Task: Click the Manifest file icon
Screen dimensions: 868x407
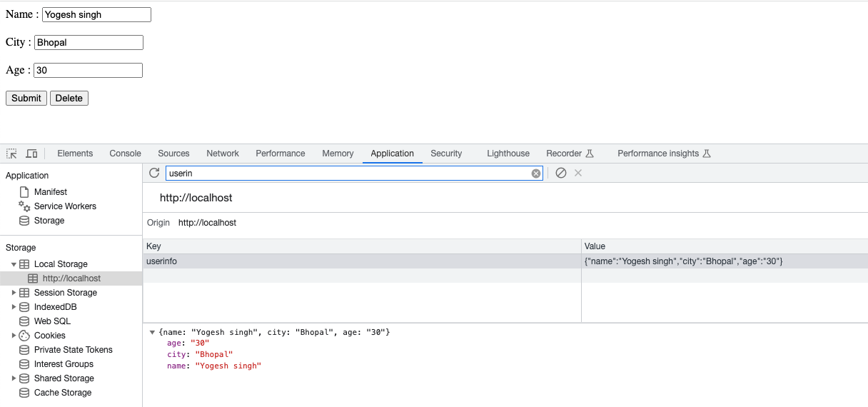Action: point(24,192)
